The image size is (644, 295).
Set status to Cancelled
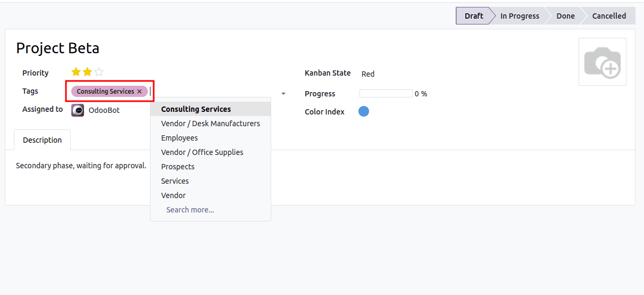pos(609,16)
